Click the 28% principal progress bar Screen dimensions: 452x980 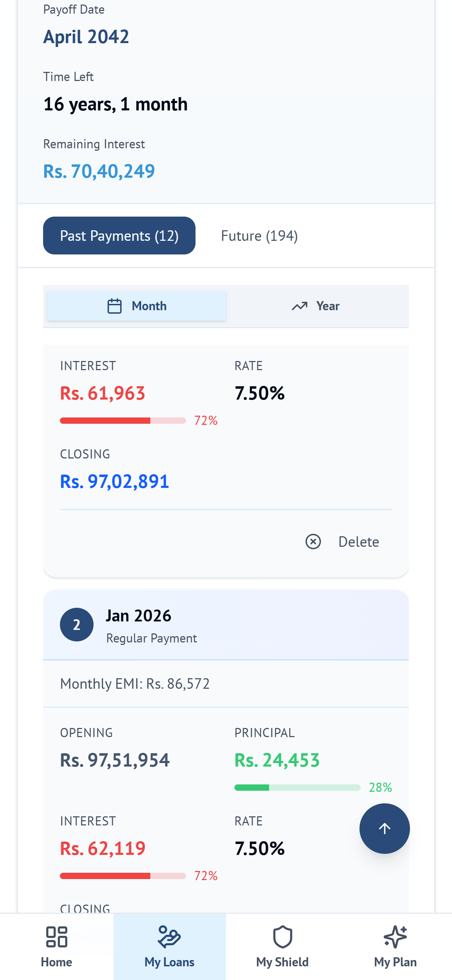(297, 788)
